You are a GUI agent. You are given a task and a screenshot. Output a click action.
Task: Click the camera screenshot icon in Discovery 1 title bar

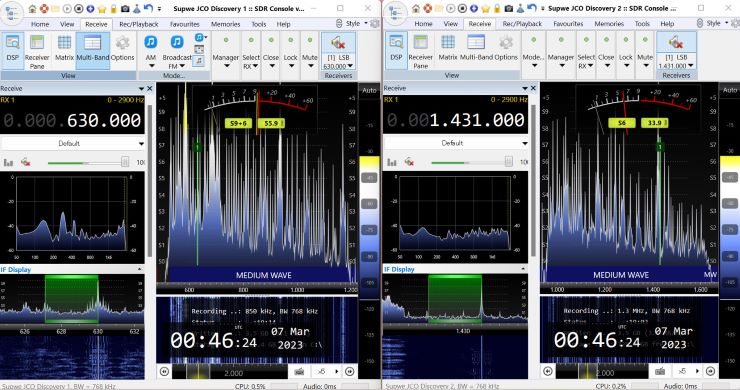pyautogui.click(x=125, y=8)
